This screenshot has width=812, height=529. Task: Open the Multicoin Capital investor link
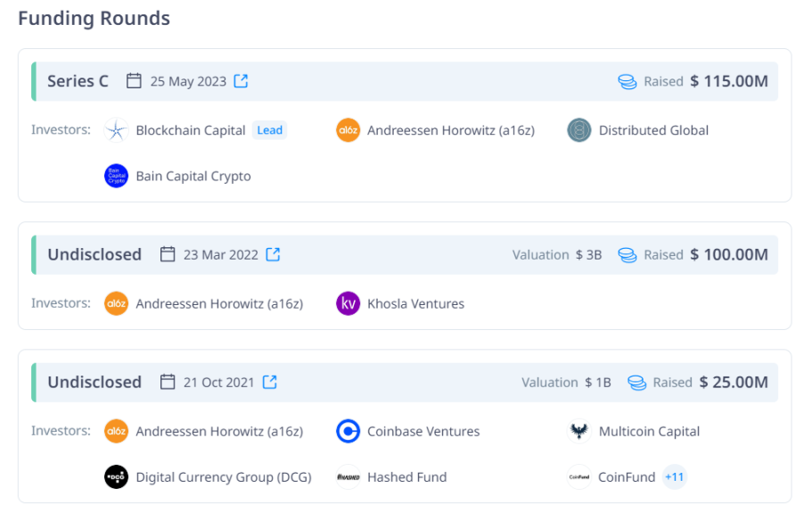tap(649, 431)
